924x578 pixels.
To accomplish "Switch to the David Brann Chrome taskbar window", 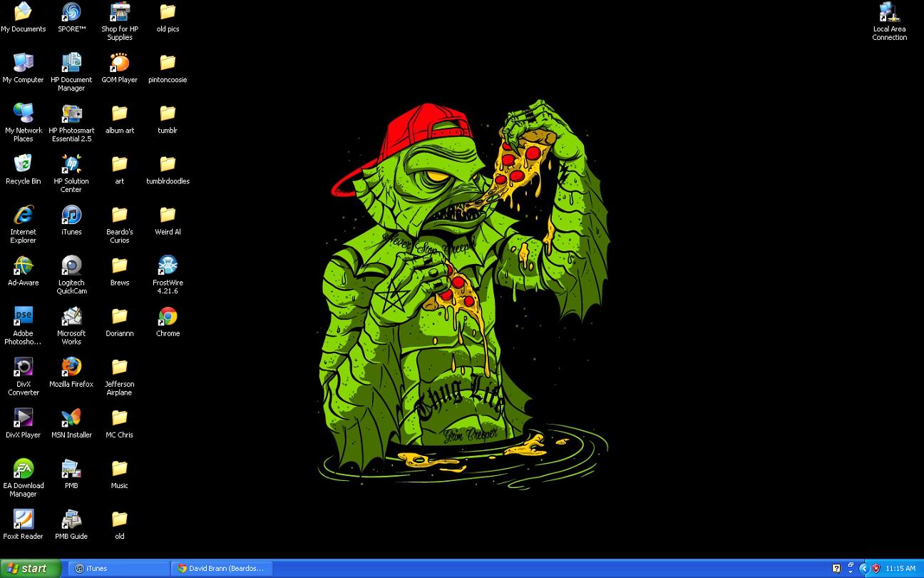I will coord(221,569).
